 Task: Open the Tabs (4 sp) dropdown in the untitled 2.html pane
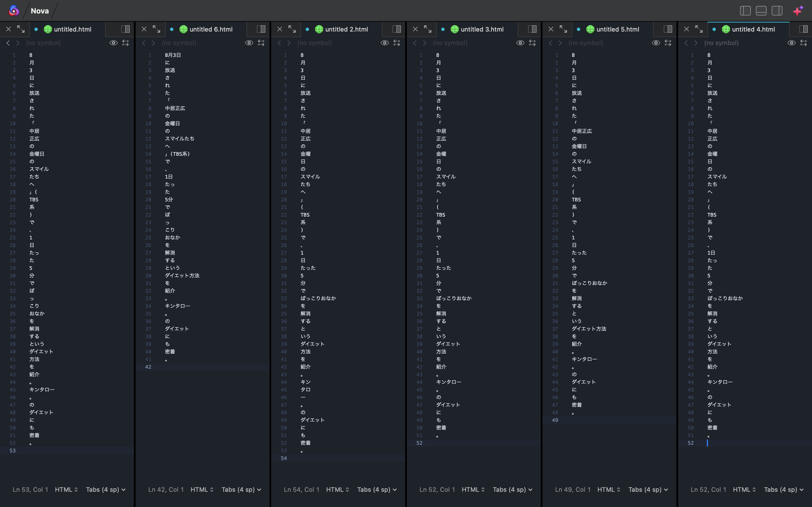377,490
